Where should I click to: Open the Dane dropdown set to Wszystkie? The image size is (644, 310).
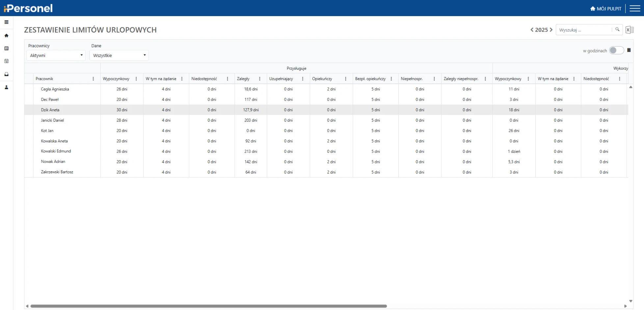tap(119, 55)
